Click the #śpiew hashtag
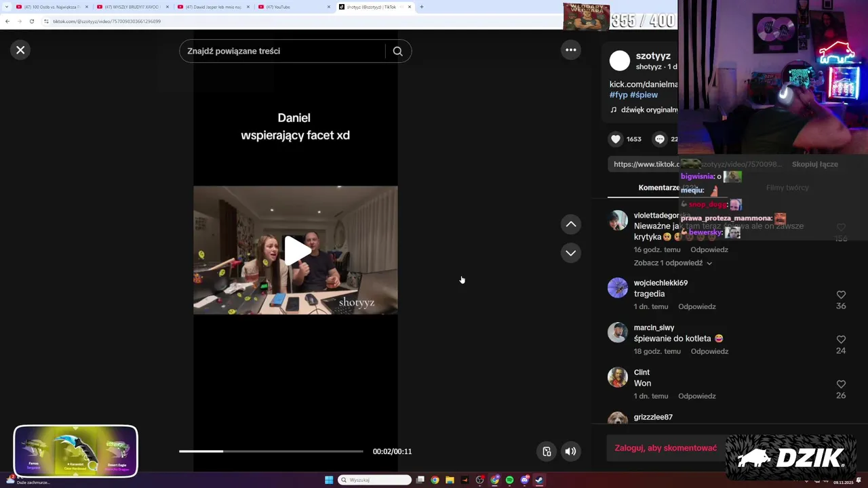This screenshot has height=488, width=868. pyautogui.click(x=644, y=95)
